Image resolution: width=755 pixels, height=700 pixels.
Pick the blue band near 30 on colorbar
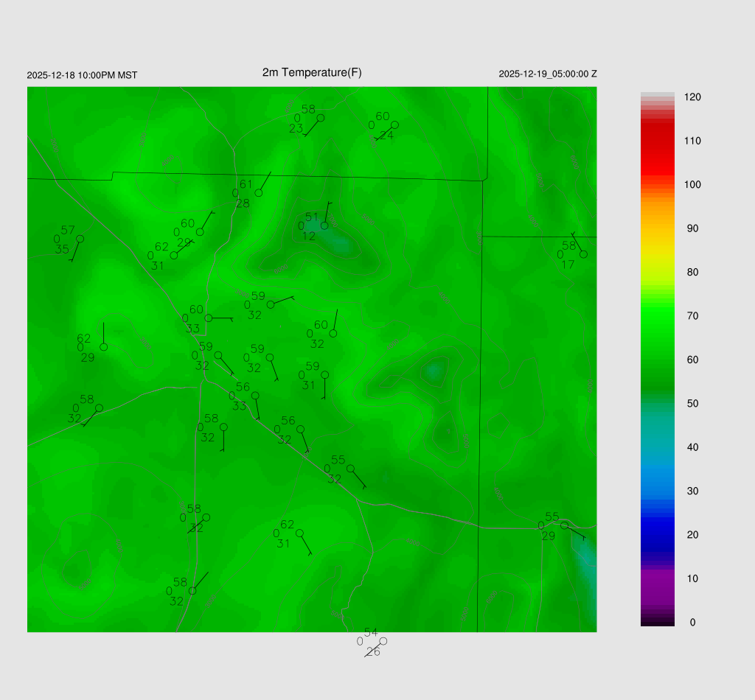(658, 489)
